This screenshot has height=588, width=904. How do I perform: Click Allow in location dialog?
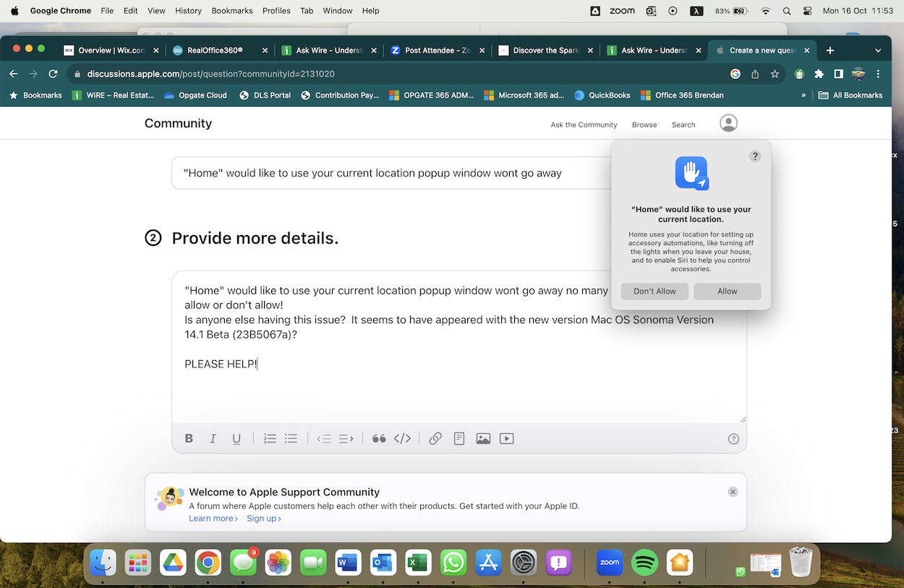tap(728, 291)
